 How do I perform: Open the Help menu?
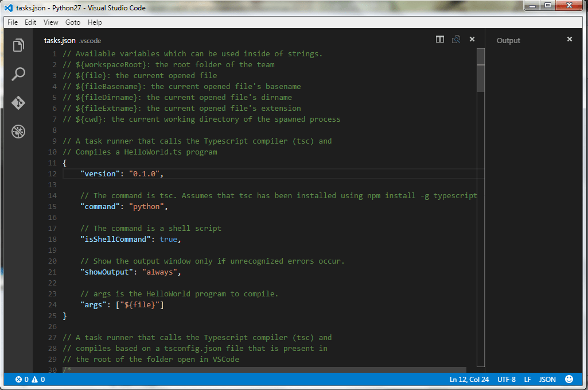click(x=95, y=22)
